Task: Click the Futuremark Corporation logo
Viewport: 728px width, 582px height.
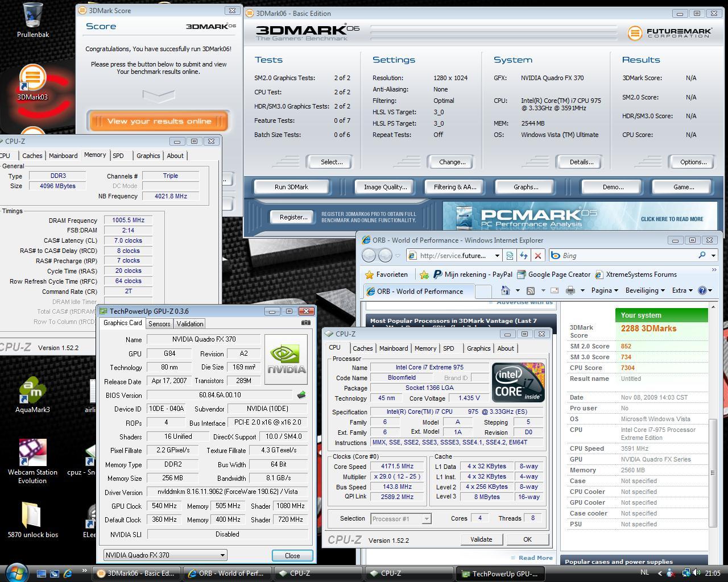Action: 669,33
